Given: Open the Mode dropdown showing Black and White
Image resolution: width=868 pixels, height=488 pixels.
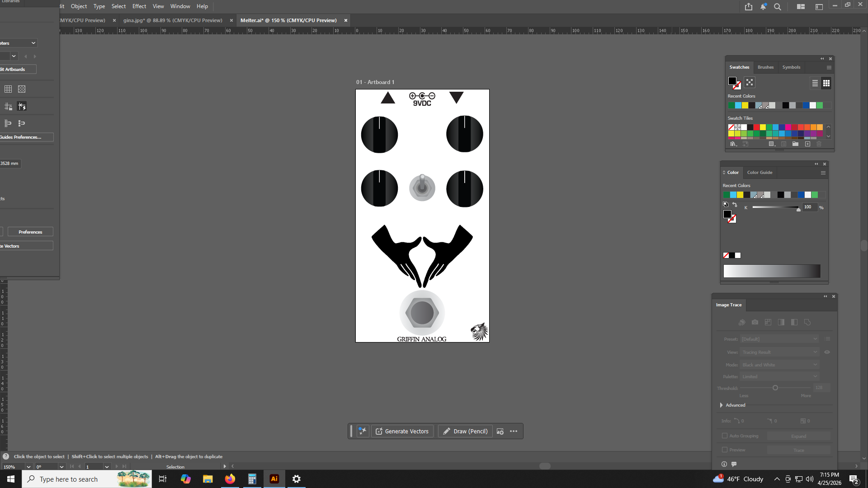Looking at the screenshot, I should [780, 365].
